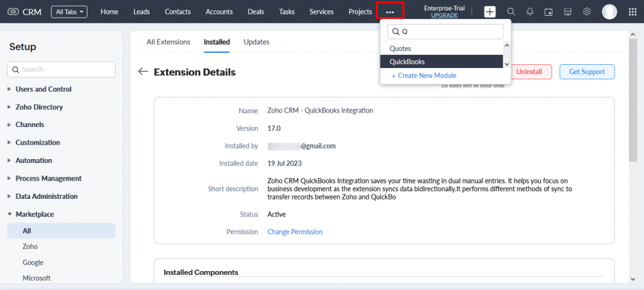Open the three-dots more modules menu

(390, 12)
